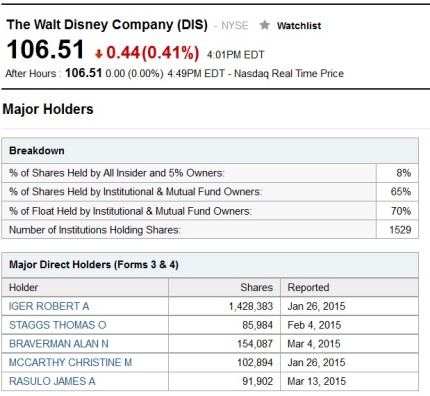Viewport: 430px width, 396px height.
Task: Click The Walt Disney Company (DIS) title
Action: click(x=107, y=25)
